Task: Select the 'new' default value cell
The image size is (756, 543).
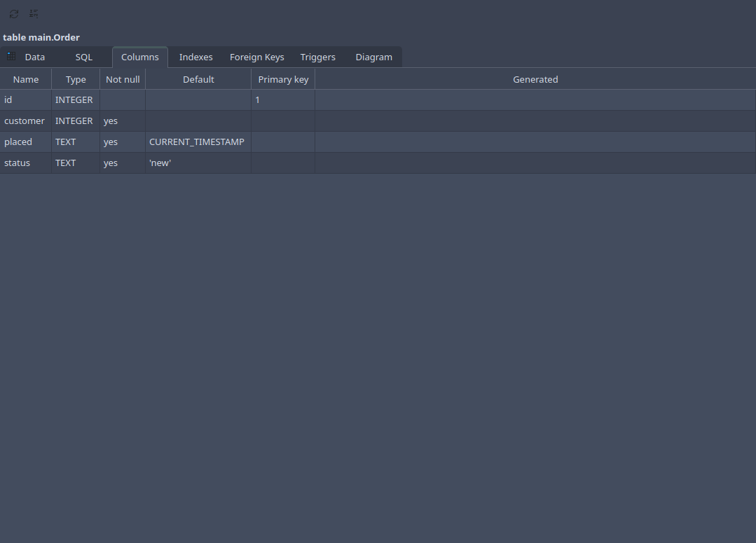Action: click(198, 163)
